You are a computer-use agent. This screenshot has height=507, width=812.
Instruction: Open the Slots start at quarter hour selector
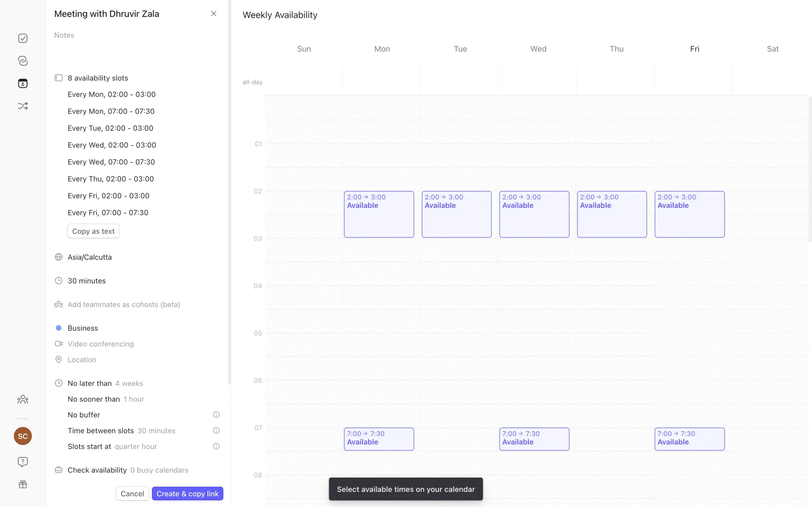(x=135, y=446)
